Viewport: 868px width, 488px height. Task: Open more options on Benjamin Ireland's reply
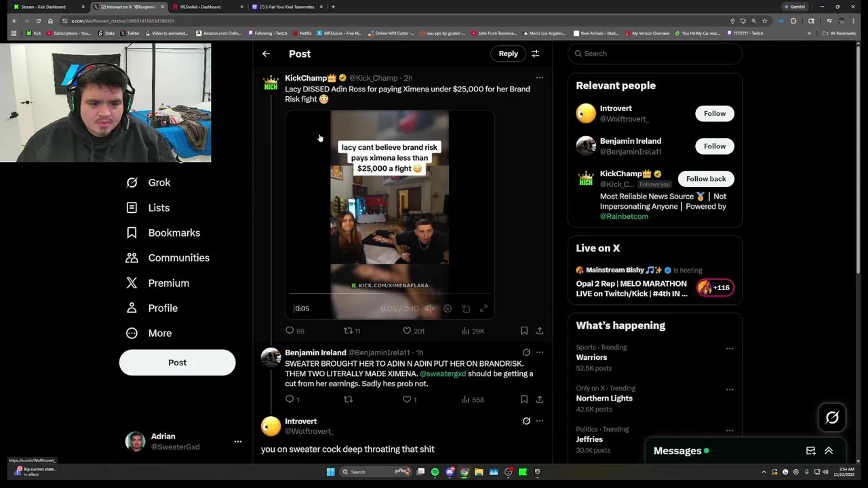[540, 352]
